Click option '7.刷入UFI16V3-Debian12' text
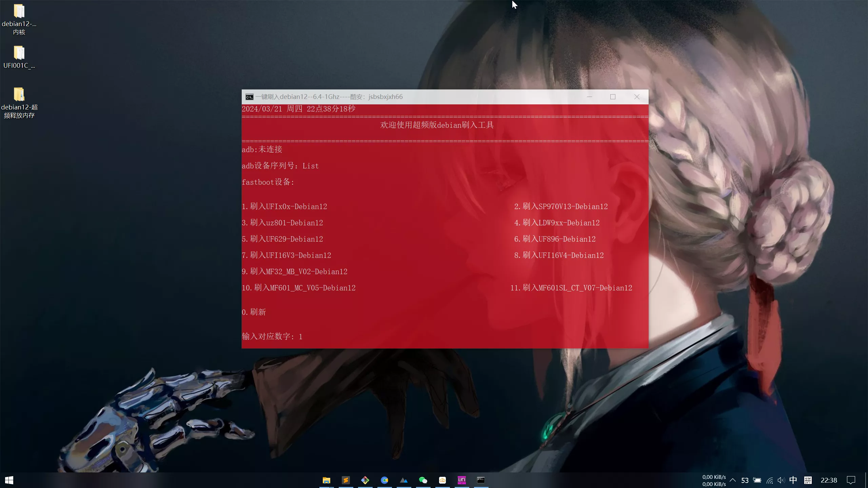The height and width of the screenshot is (488, 868). [287, 255]
